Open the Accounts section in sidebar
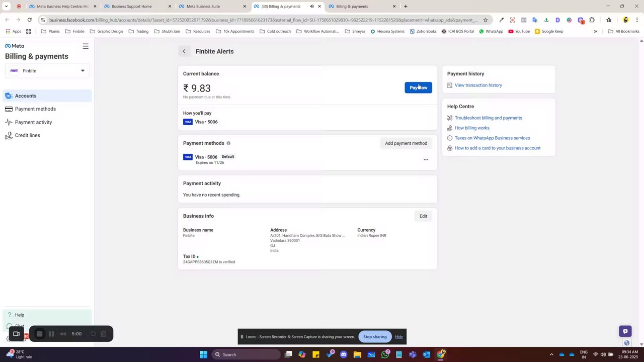 click(x=46, y=96)
